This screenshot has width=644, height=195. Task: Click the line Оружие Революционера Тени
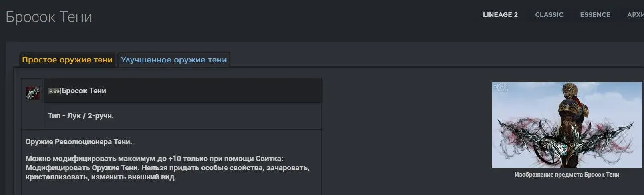[79, 142]
